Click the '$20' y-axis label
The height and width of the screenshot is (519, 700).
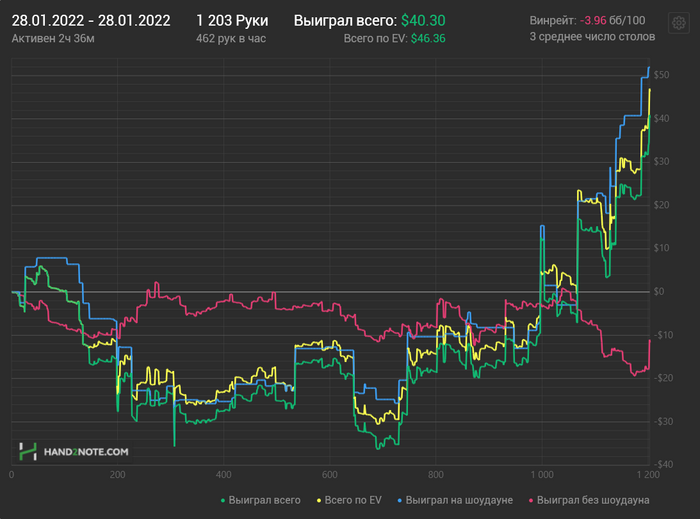click(x=661, y=205)
